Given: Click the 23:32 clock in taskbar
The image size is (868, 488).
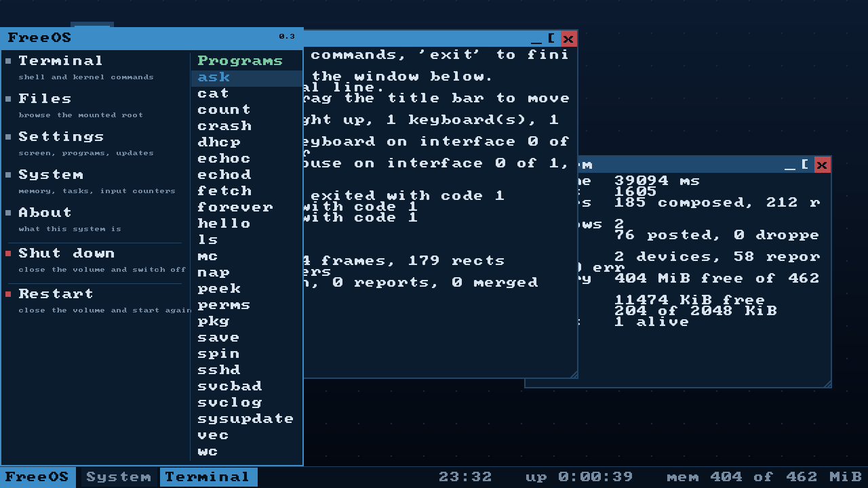Looking at the screenshot, I should click(x=465, y=477).
